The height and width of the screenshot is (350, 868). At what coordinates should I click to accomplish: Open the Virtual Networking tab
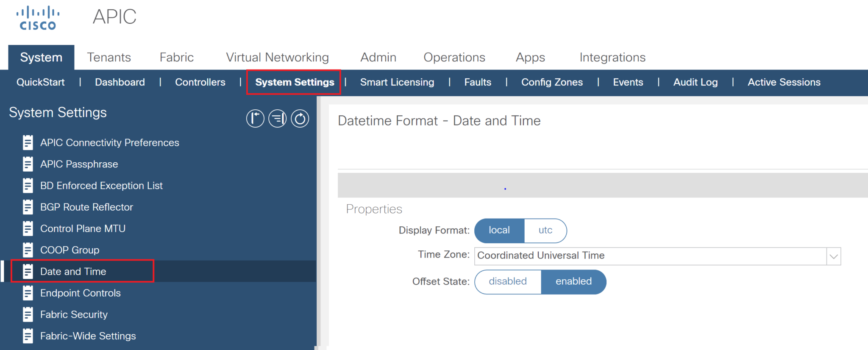pyautogui.click(x=277, y=57)
